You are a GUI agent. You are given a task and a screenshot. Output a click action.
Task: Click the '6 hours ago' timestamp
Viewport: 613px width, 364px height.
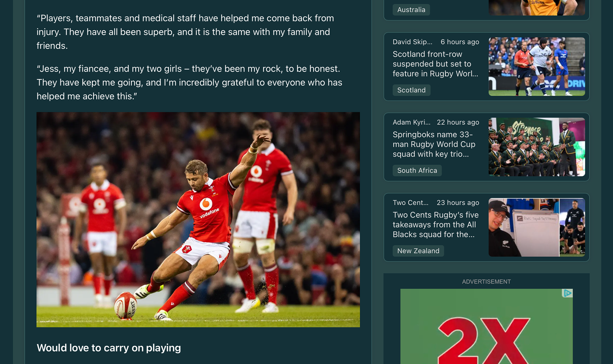click(x=460, y=42)
